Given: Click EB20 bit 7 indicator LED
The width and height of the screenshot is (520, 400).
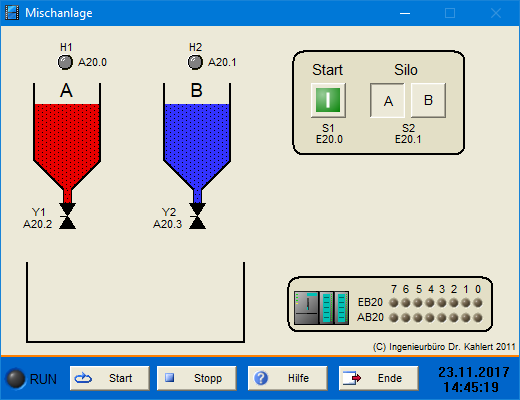Looking at the screenshot, I should point(394,303).
